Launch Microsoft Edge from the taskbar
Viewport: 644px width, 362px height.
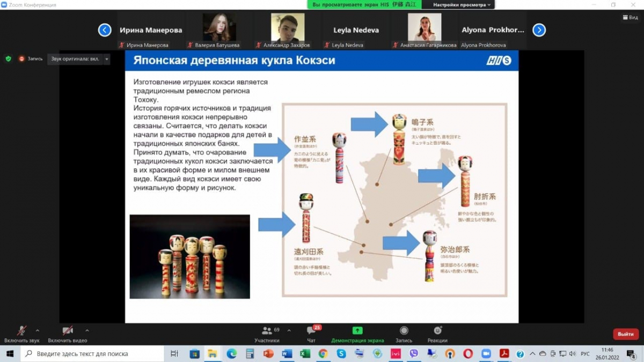pos(231,353)
